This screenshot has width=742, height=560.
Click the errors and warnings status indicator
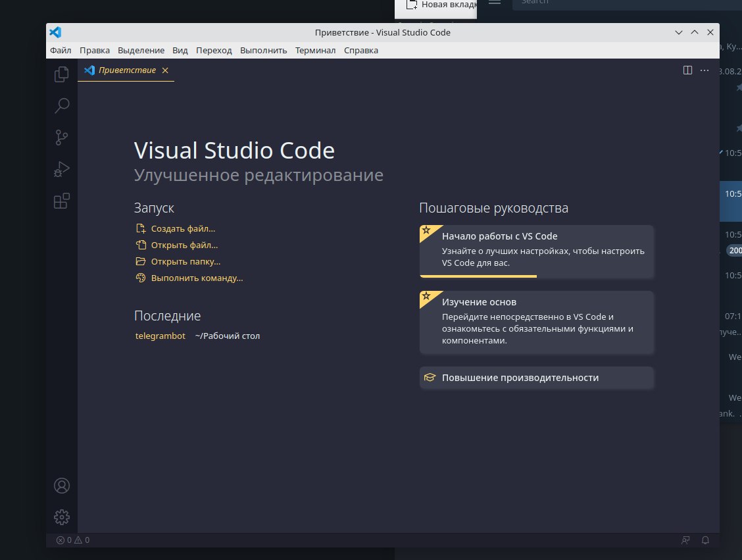[73, 540]
